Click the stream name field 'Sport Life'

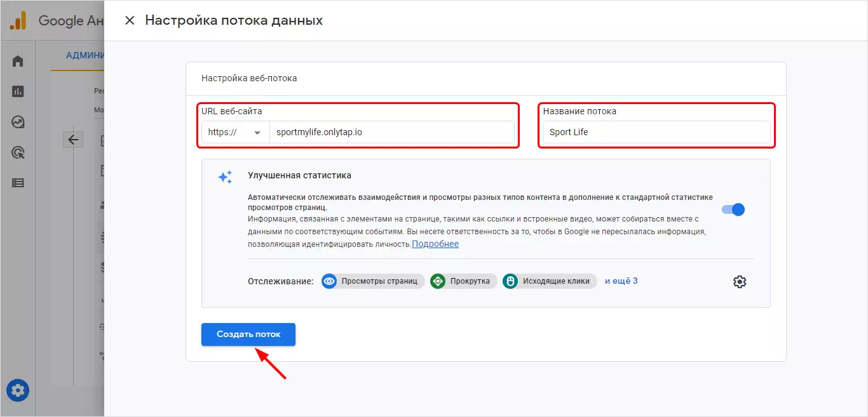coord(656,133)
